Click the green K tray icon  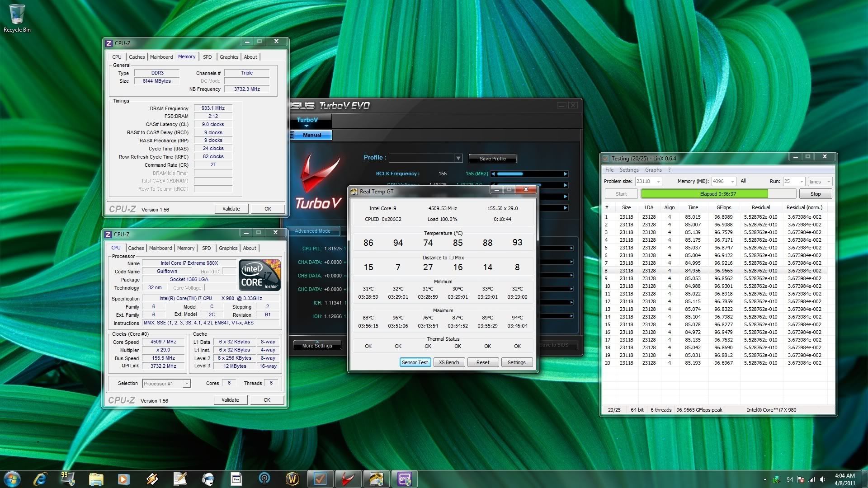coord(776,479)
